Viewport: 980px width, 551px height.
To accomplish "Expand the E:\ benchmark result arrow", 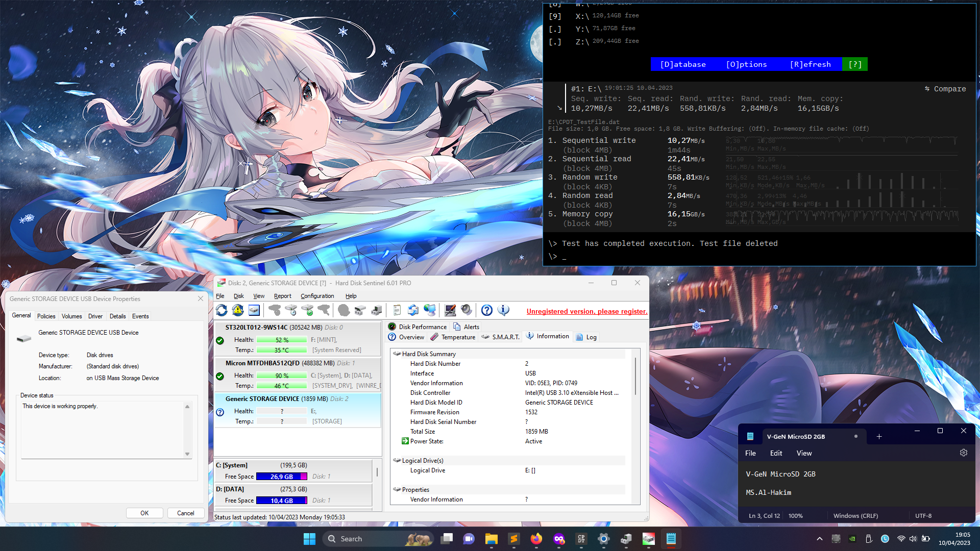I will (559, 108).
